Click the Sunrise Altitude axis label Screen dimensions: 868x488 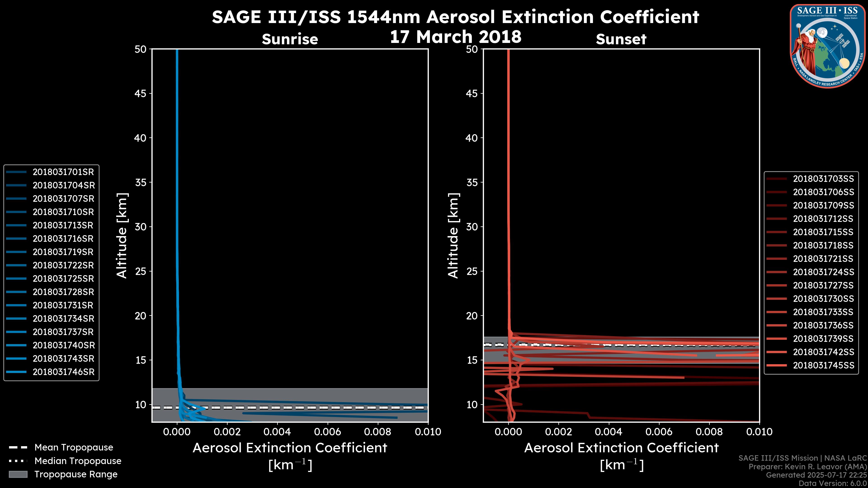pyautogui.click(x=122, y=235)
